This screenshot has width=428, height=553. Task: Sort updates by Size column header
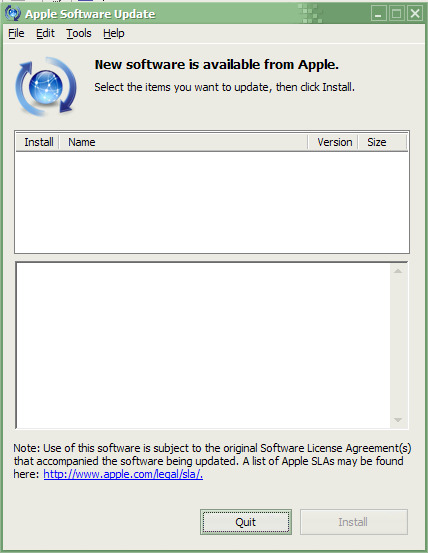pos(383,142)
